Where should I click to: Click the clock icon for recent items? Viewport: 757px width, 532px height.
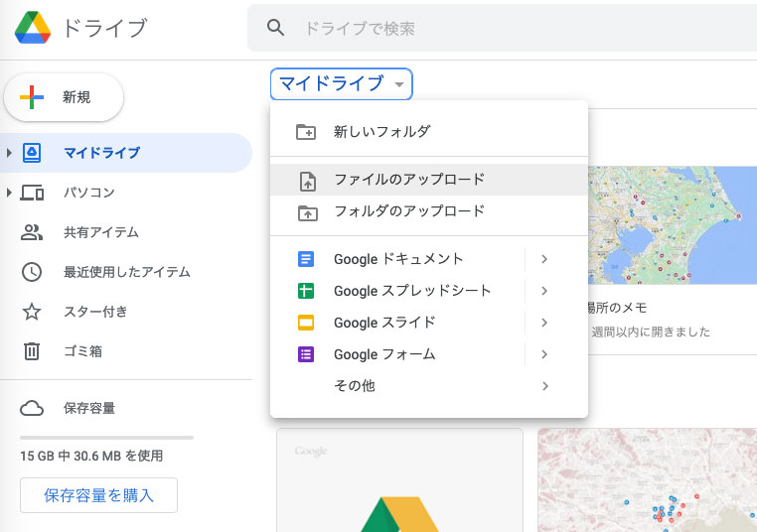coord(32,272)
